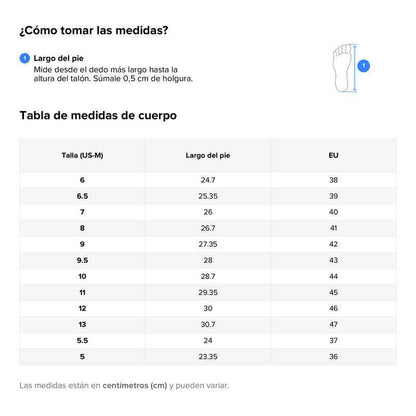Select the Talla (US-M) column header

click(82, 155)
